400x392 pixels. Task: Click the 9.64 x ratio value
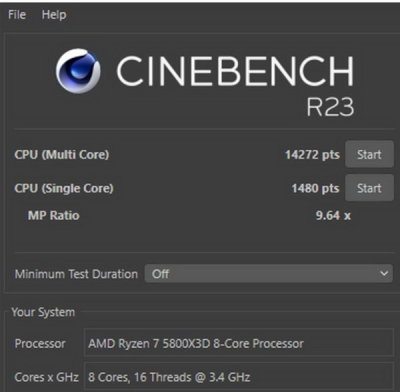[333, 215]
